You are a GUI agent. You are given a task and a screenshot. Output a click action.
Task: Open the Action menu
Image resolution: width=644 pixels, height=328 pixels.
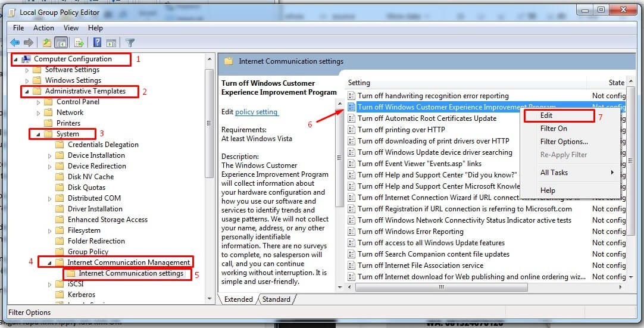(43, 28)
